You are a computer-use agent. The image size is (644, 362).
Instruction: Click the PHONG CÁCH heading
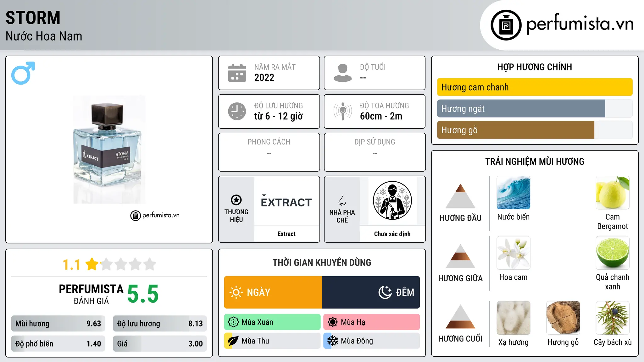pos(269,142)
